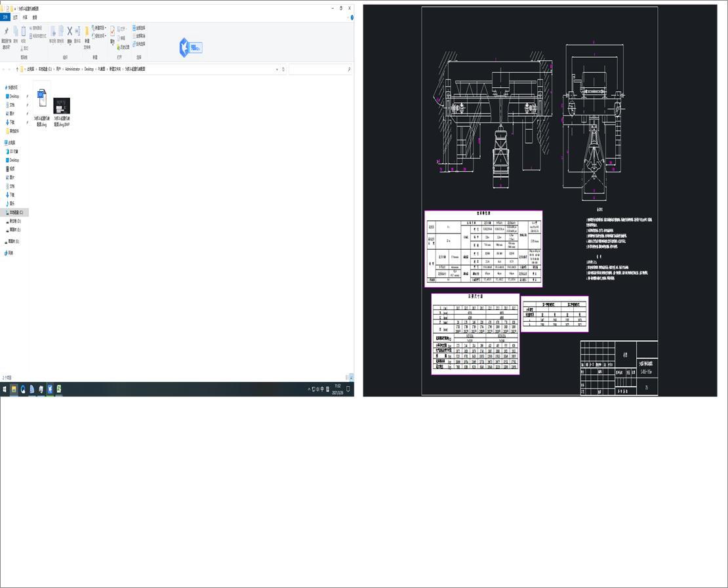Click Properties icon in title bar quick toolbar

pos(7,9)
